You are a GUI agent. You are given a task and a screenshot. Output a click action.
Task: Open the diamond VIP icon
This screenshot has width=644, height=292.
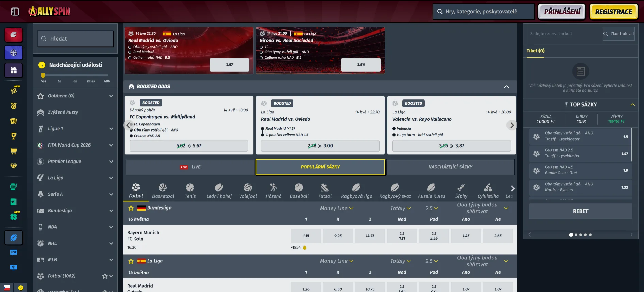14,166
